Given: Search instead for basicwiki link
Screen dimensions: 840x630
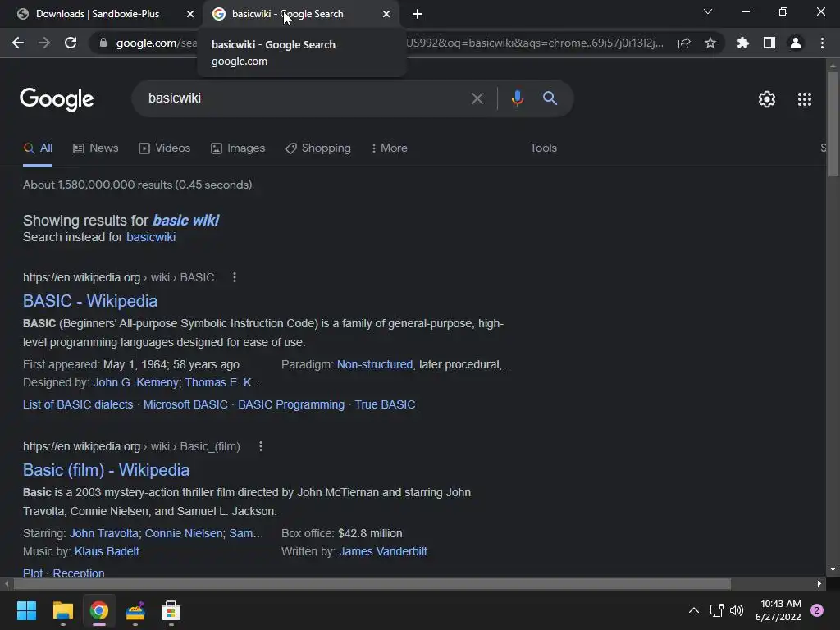Looking at the screenshot, I should tap(151, 237).
